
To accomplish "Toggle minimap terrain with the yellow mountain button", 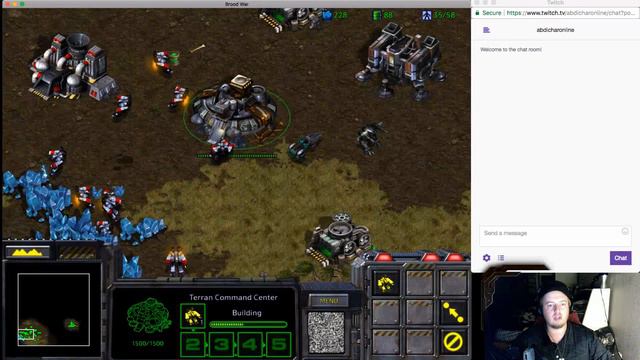I will tap(27, 252).
